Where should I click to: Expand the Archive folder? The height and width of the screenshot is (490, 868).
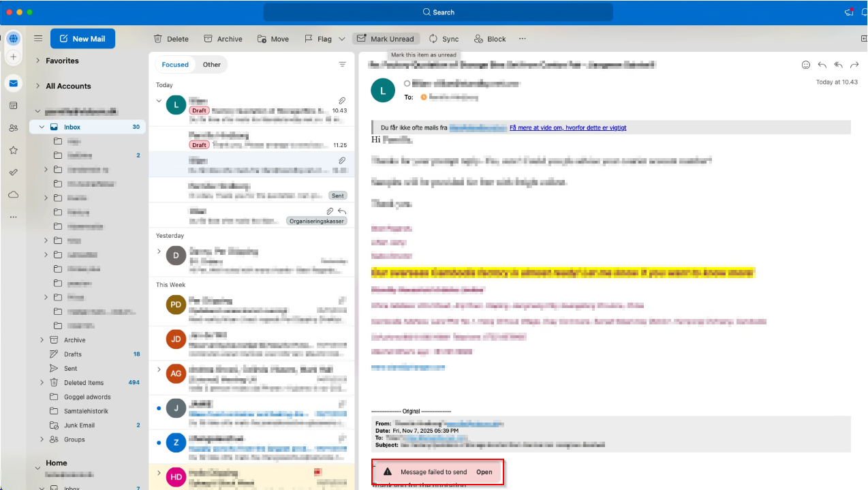point(42,340)
